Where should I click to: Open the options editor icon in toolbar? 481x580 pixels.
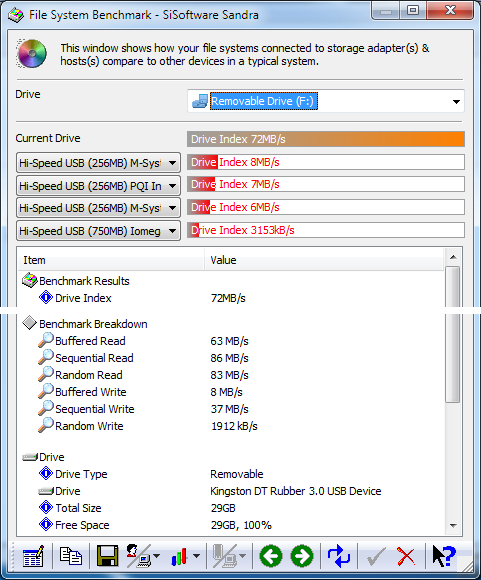(x=33, y=556)
